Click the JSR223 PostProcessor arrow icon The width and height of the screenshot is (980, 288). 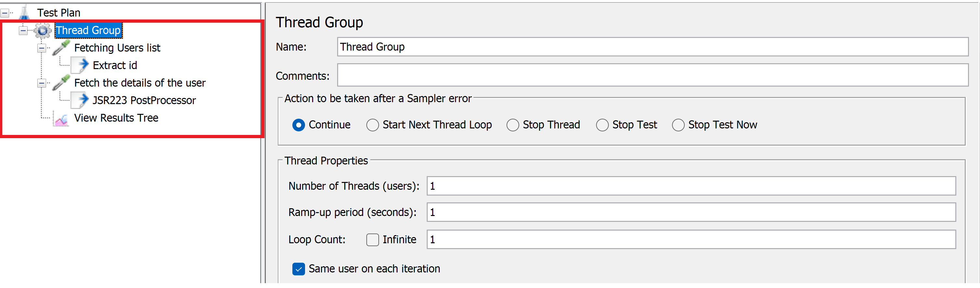[x=80, y=101]
